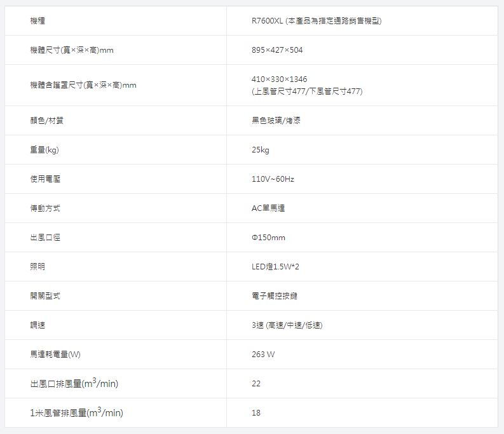The width and height of the screenshot is (504, 434).
Task: Click the 410×330×1346 dimension value
Action: 280,79
